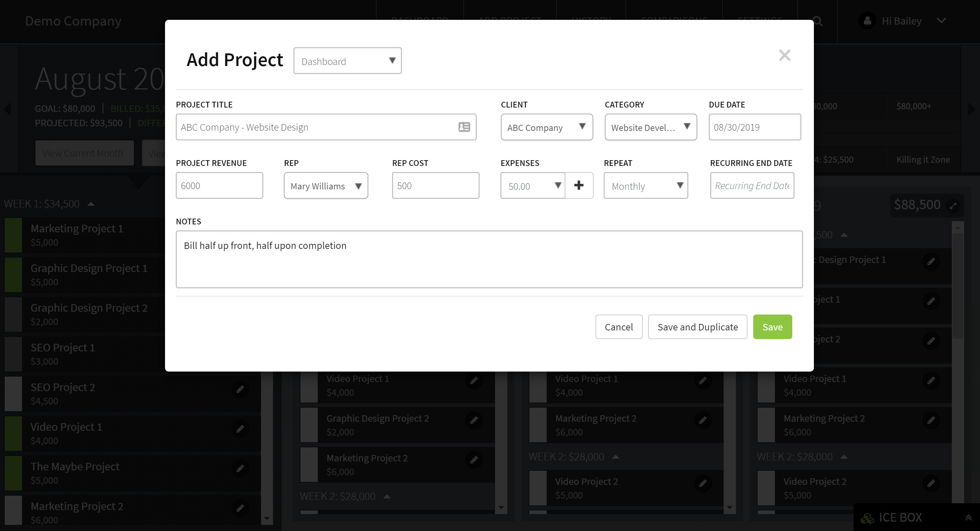Close the Add Project dialog with X

784,56
